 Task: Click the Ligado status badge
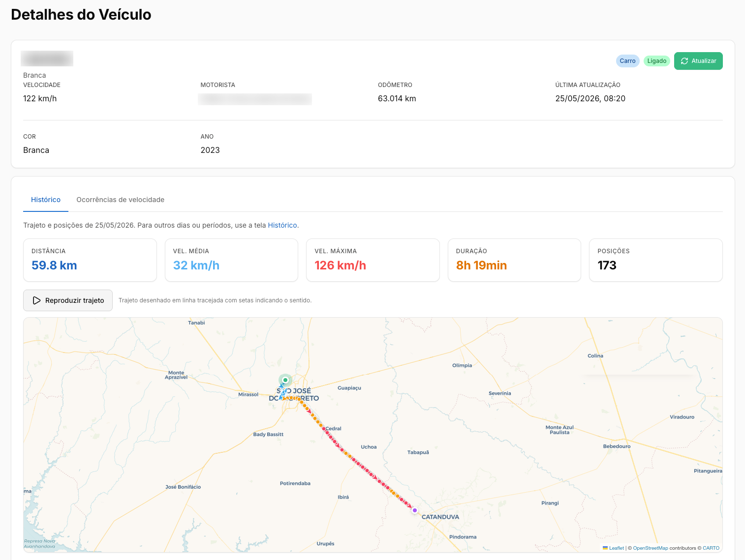(x=656, y=61)
